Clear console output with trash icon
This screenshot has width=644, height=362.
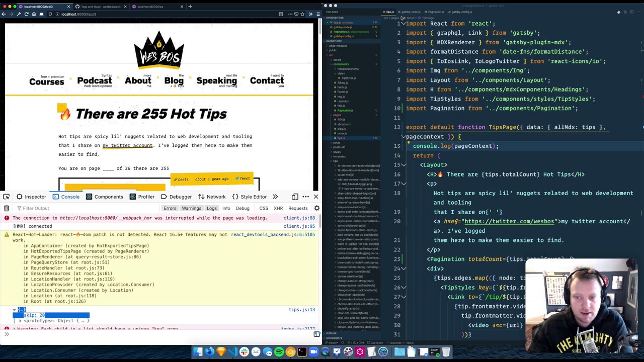tap(7, 208)
